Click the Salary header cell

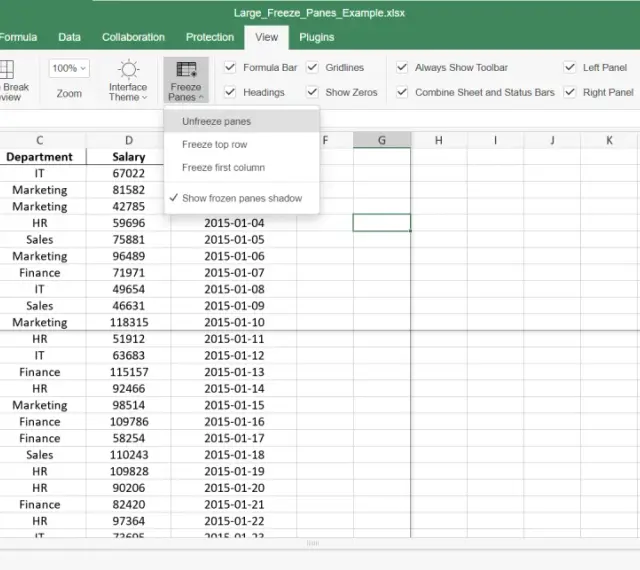coord(129,157)
